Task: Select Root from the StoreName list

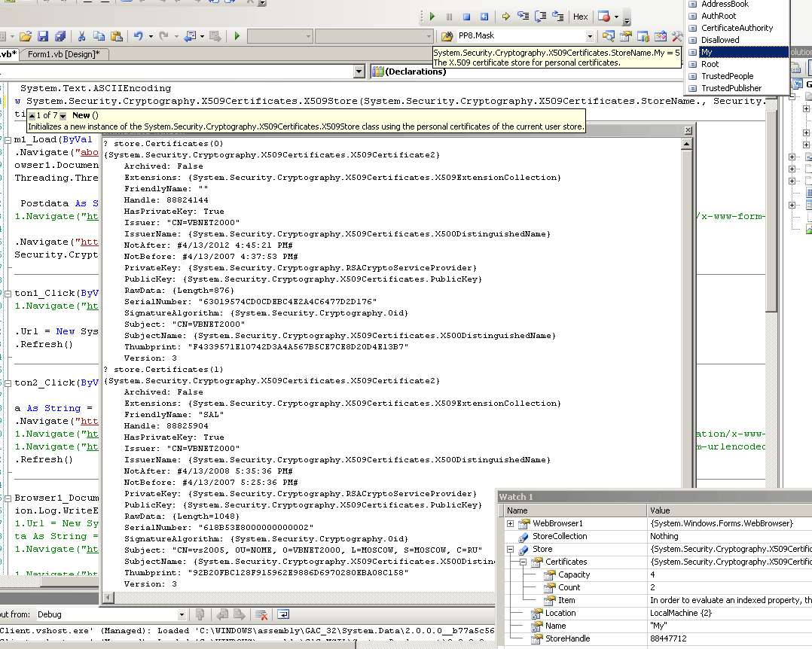Action: (x=710, y=64)
